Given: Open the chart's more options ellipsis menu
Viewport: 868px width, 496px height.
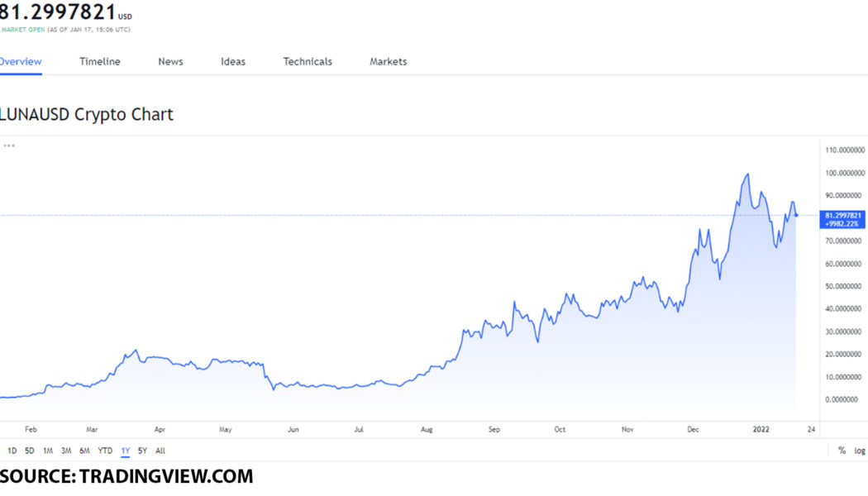Looking at the screenshot, I should coord(8,145).
